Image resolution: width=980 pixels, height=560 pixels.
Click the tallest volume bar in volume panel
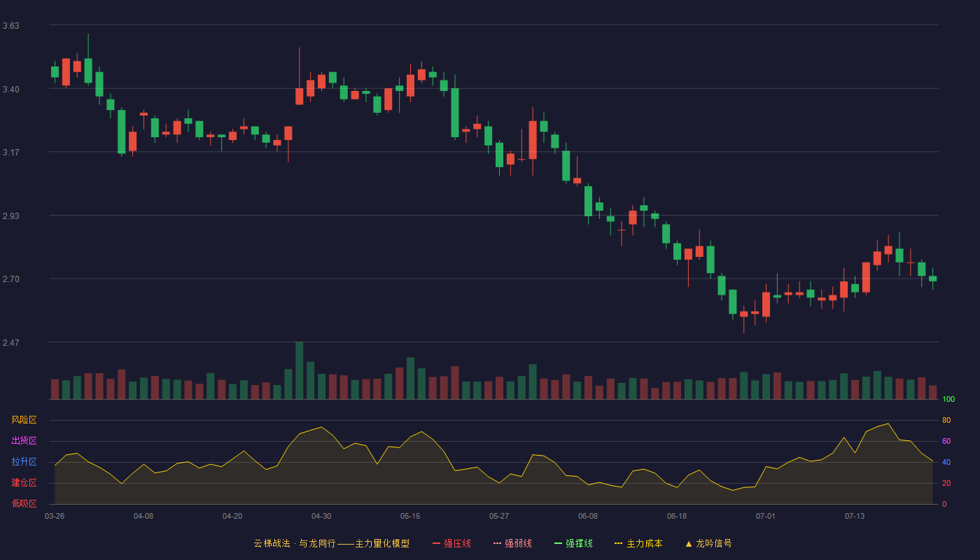click(x=299, y=370)
